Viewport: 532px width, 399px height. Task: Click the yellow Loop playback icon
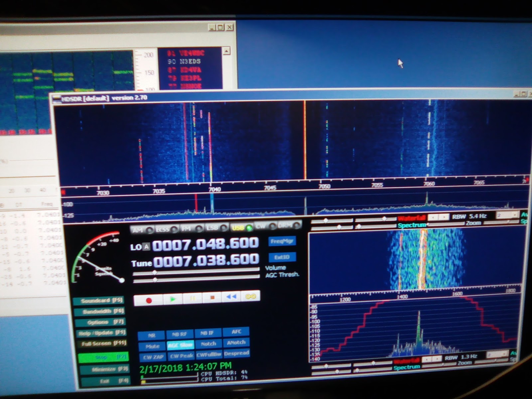coord(250,296)
